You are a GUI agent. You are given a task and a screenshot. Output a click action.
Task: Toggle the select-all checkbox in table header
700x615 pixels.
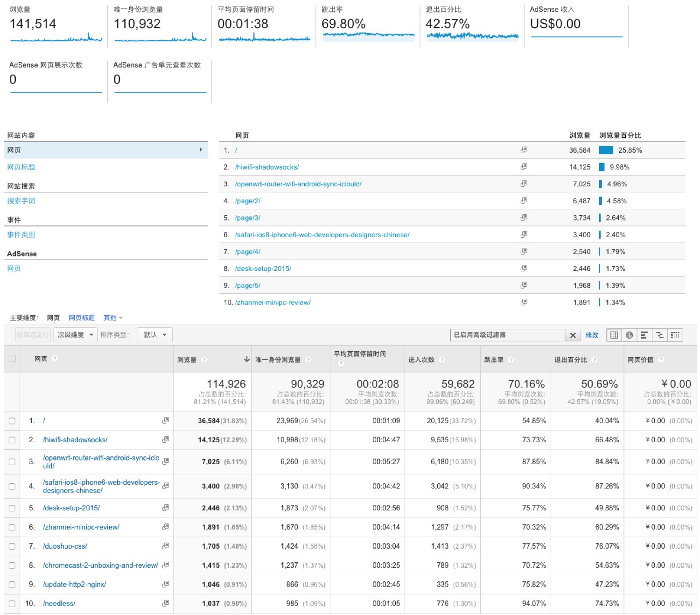coord(12,359)
